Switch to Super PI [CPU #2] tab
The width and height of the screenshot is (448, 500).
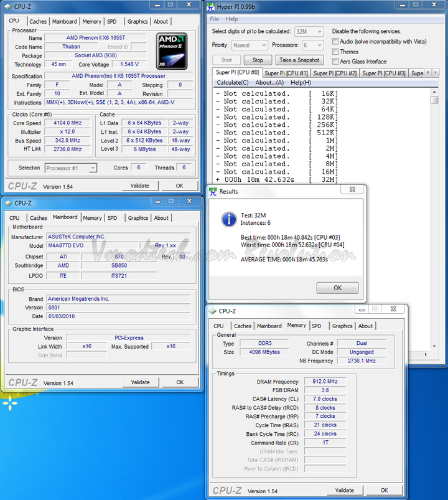(335, 73)
